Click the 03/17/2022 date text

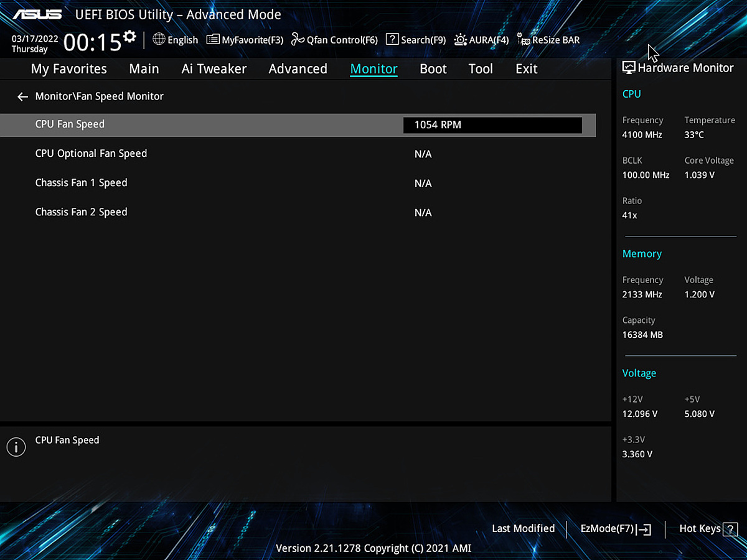tap(35, 39)
